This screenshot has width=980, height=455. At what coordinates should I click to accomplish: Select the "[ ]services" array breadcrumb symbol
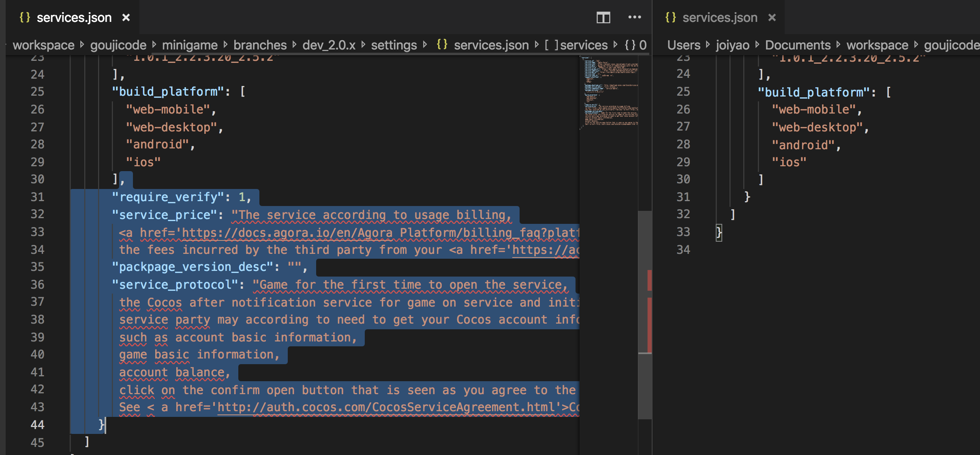576,45
